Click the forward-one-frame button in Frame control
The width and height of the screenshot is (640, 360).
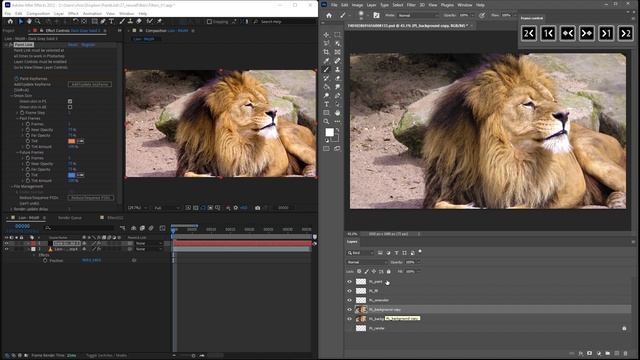606,33
